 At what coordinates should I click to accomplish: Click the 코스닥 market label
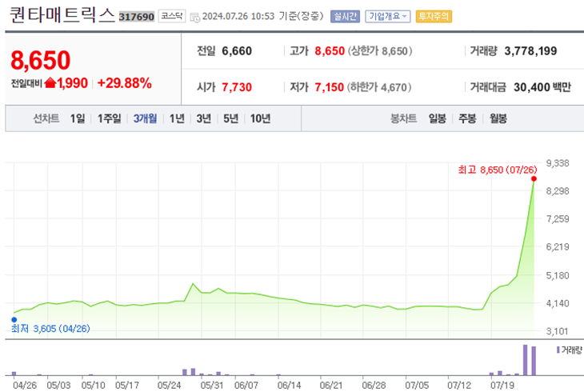(172, 16)
